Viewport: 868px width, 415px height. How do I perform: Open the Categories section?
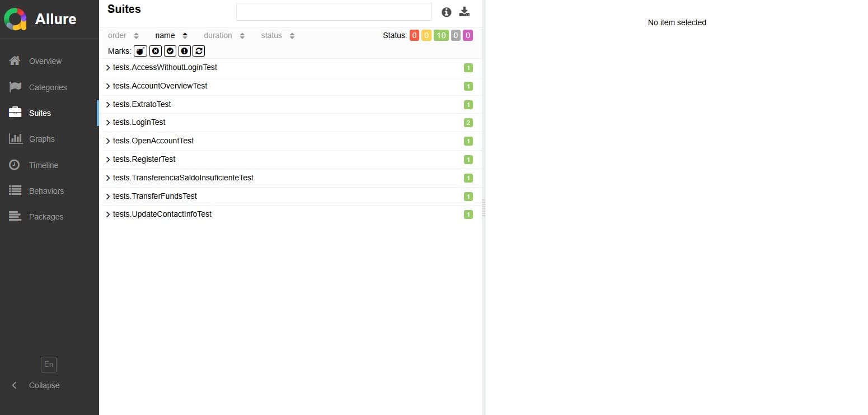tap(48, 87)
